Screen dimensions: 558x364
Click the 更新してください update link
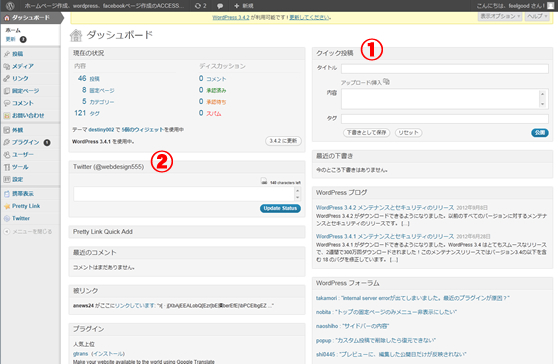point(310,17)
